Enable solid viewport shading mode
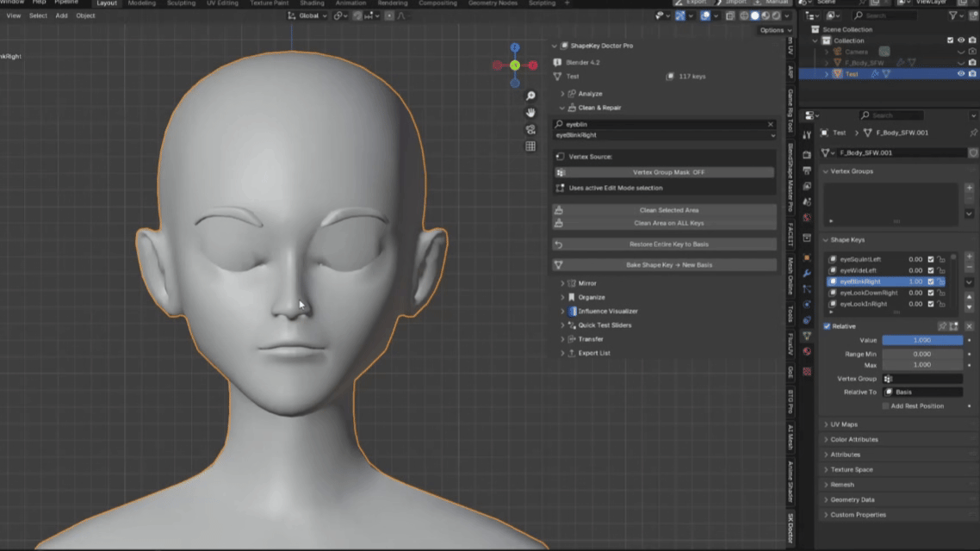Screen dimensions: 980x551 [x=755, y=15]
